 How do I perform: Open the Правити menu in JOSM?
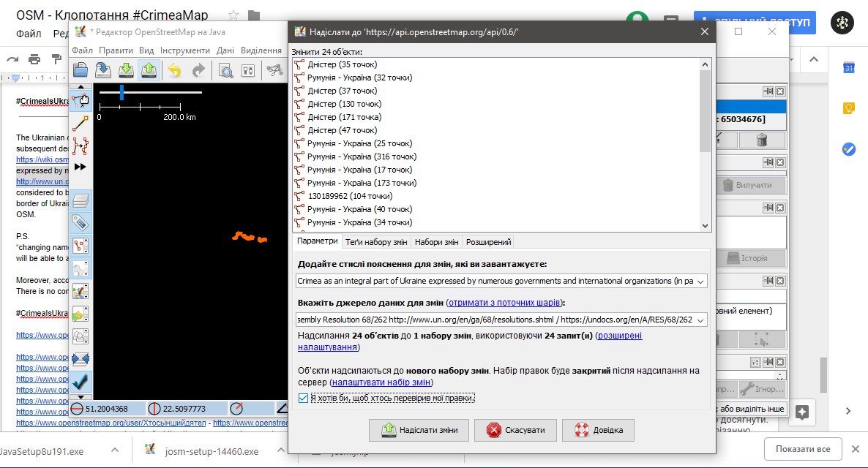[x=116, y=50]
